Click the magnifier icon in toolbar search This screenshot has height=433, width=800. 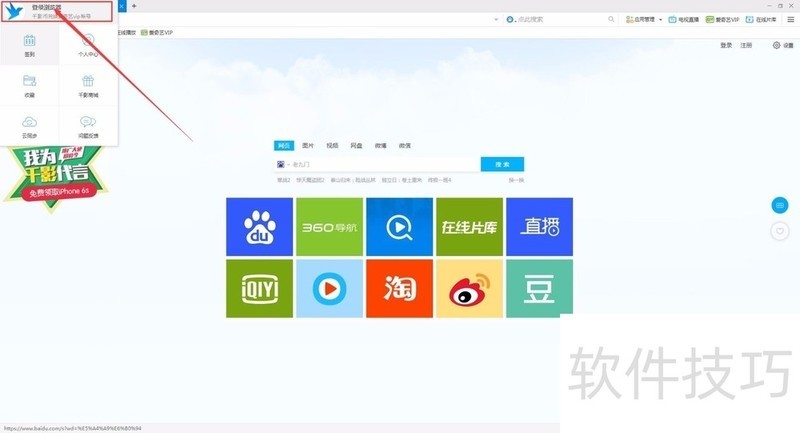click(x=611, y=19)
